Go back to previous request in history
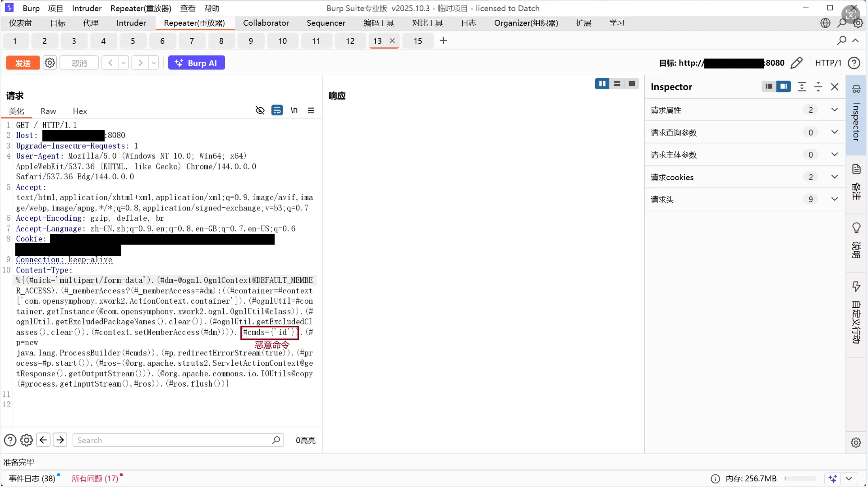The image size is (868, 487). point(110,63)
